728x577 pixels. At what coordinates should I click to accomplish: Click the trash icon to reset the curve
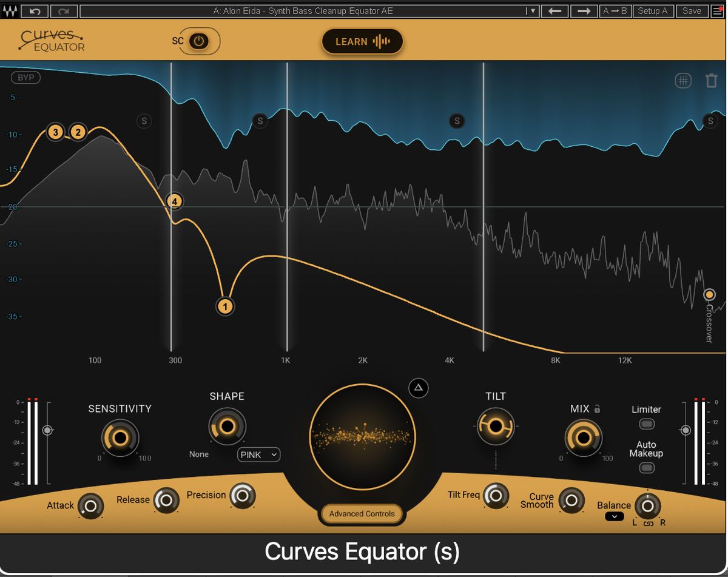click(711, 80)
